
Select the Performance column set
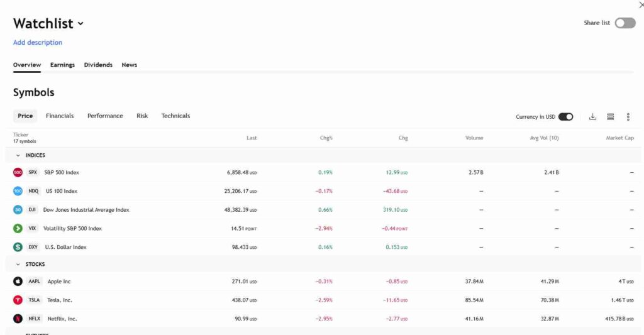coord(105,116)
